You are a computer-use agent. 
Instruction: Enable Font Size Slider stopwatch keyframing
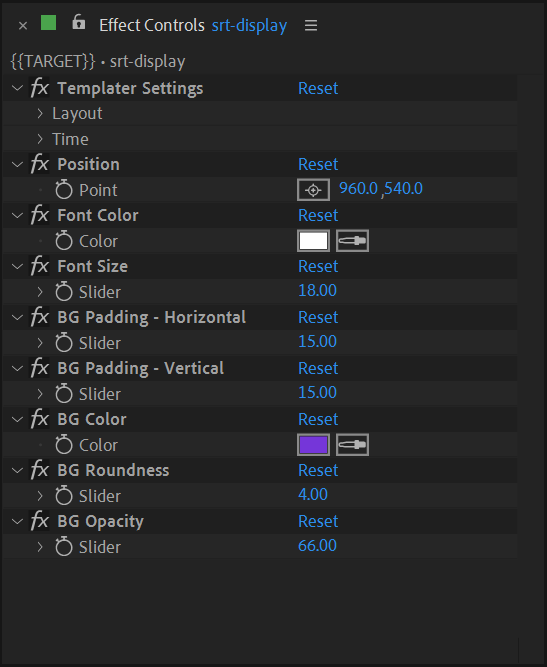64,291
